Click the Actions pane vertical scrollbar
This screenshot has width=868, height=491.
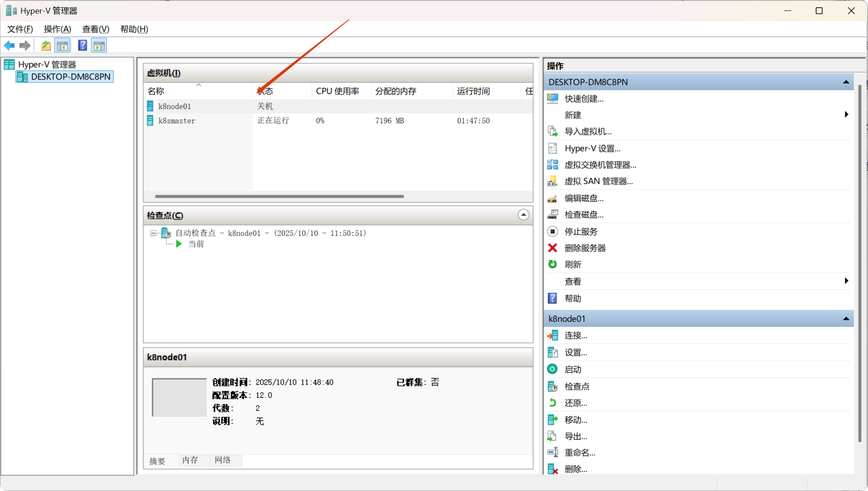tap(860, 264)
